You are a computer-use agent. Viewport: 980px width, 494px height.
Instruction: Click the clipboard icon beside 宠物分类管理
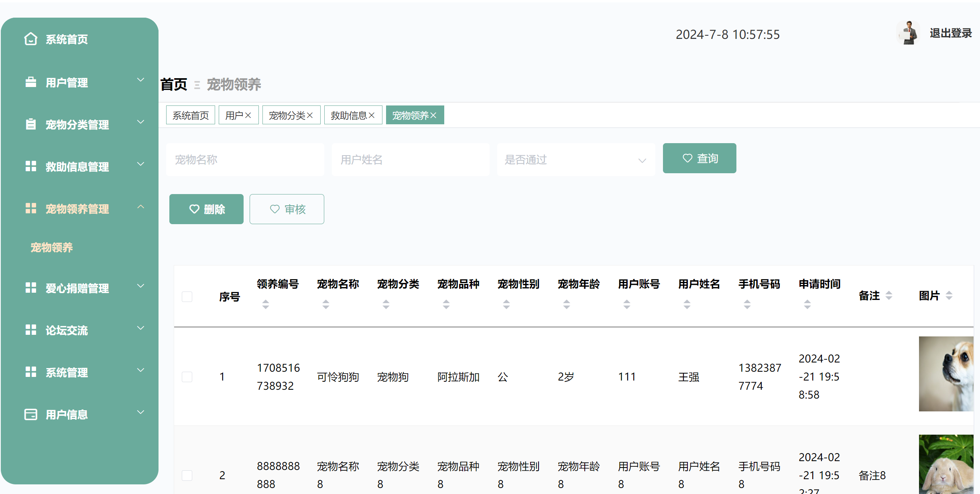pyautogui.click(x=30, y=124)
